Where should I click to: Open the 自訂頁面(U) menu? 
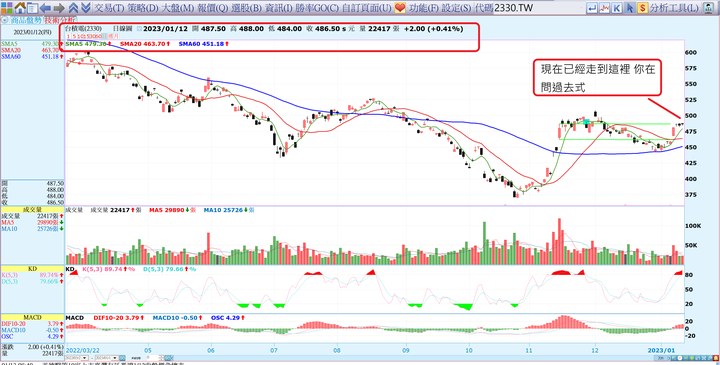tap(367, 8)
